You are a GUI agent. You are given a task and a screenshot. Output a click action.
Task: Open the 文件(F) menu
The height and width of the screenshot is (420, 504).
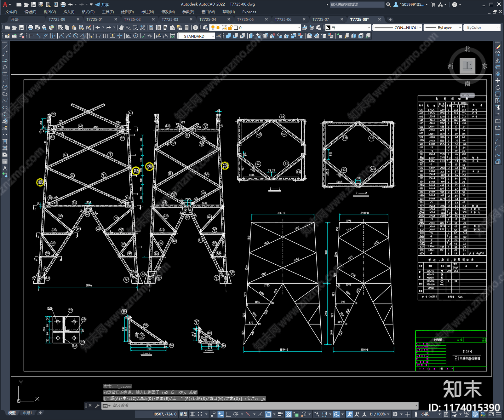pyautogui.click(x=11, y=12)
